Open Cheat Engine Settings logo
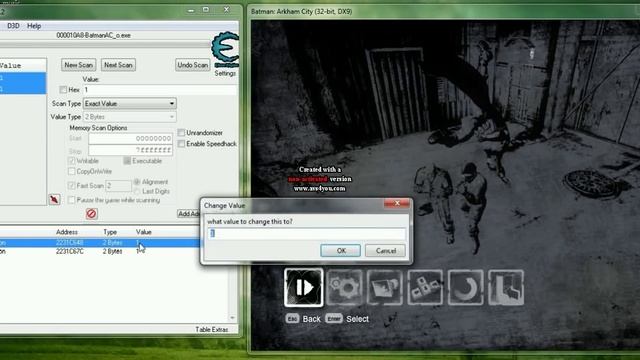 pyautogui.click(x=225, y=50)
